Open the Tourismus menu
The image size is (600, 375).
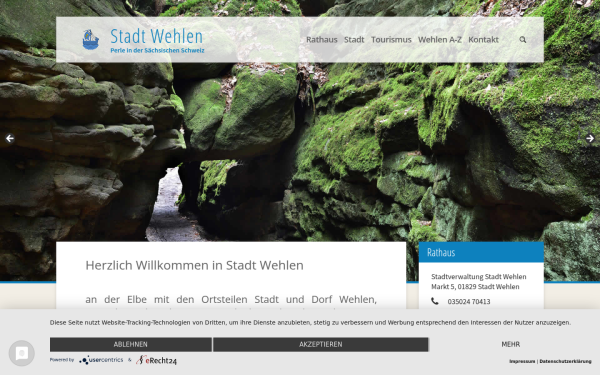tap(391, 39)
